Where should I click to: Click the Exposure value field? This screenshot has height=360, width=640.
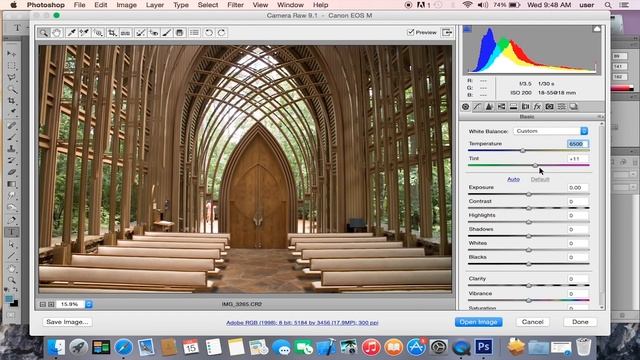click(578, 187)
